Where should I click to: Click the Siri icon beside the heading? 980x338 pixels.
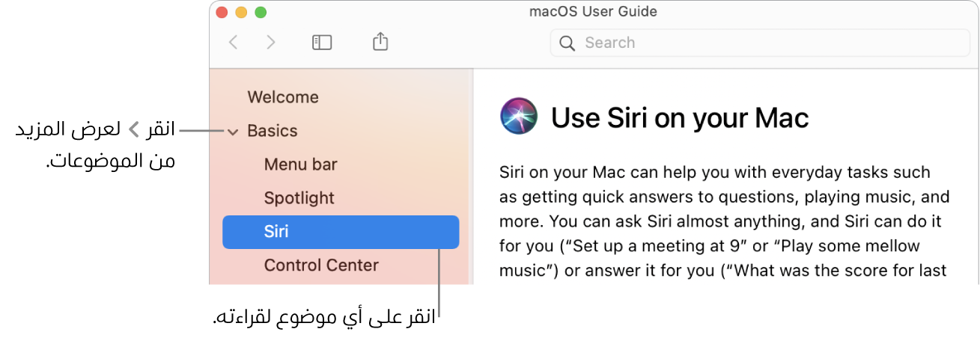[519, 117]
